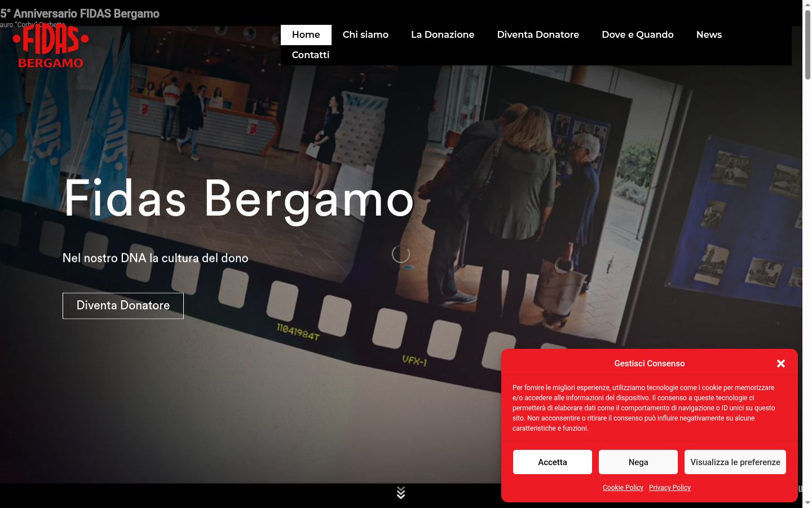Open the Privacy Policy link

click(x=670, y=488)
